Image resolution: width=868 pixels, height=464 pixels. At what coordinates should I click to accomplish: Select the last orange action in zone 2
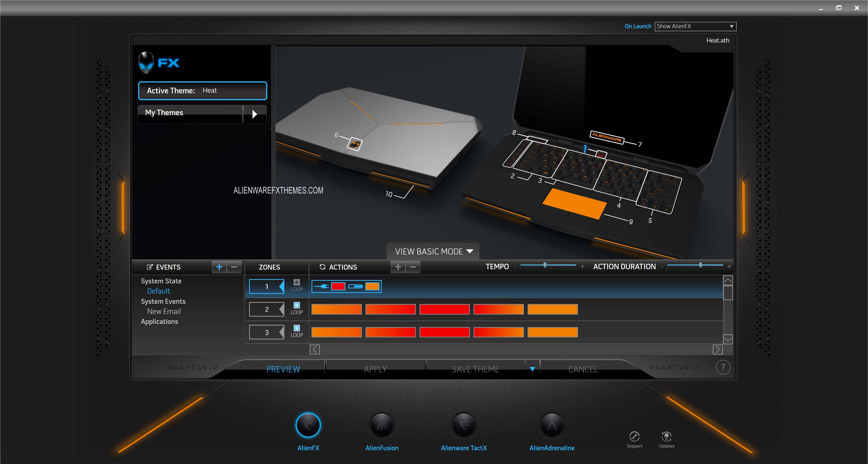553,309
